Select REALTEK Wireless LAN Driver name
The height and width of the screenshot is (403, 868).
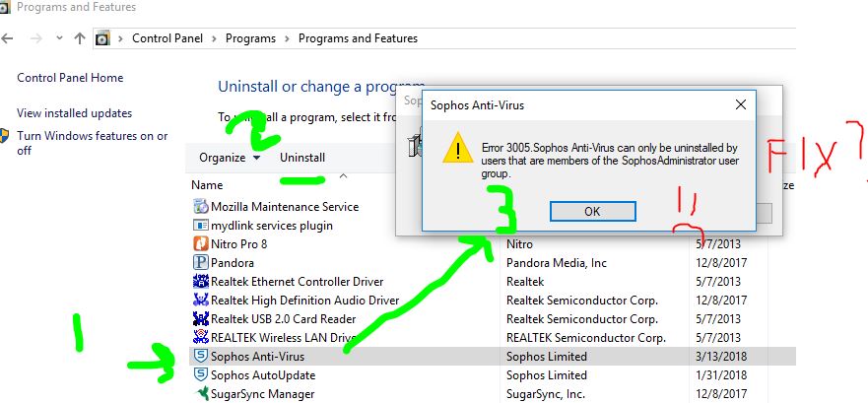pos(284,337)
